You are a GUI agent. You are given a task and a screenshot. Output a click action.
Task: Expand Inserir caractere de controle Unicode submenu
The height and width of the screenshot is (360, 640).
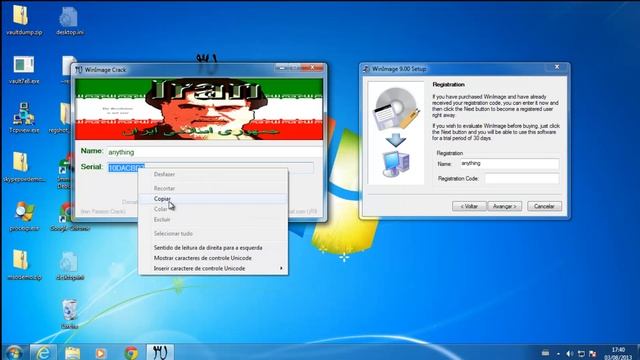click(x=213, y=269)
